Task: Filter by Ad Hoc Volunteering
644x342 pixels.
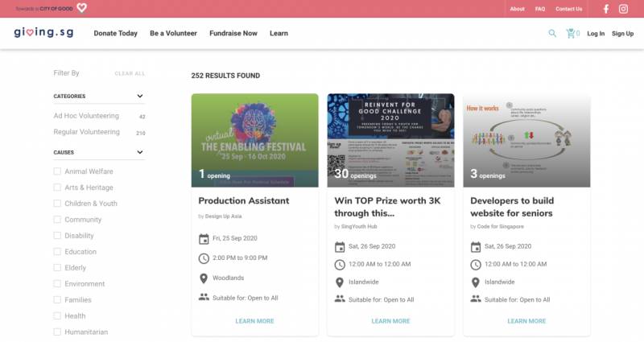Action: (x=86, y=116)
